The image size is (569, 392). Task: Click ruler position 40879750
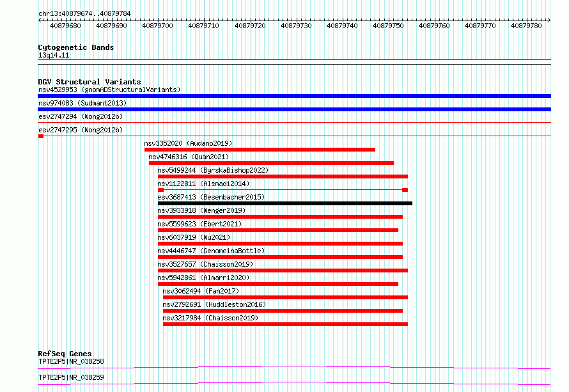pos(388,26)
